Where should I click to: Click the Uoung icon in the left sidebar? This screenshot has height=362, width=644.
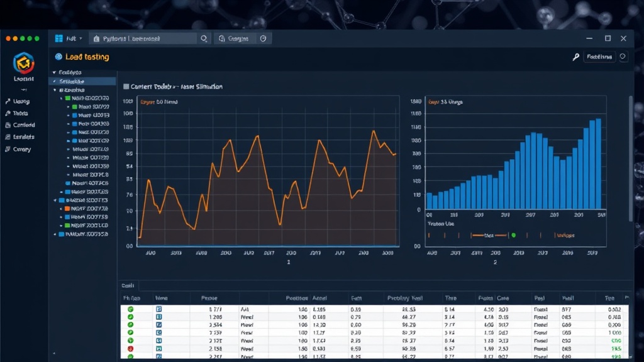coord(8,101)
